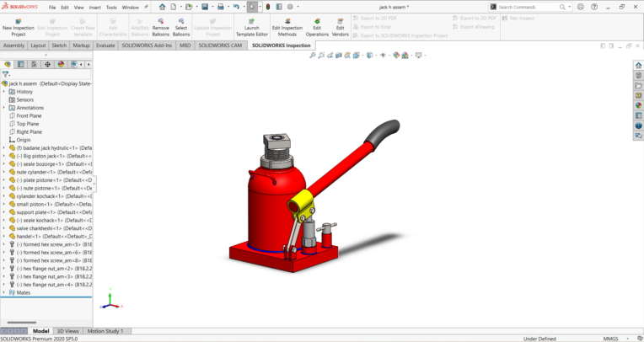Click the Zoom to Area icon
644x342 pixels.
click(321, 55)
